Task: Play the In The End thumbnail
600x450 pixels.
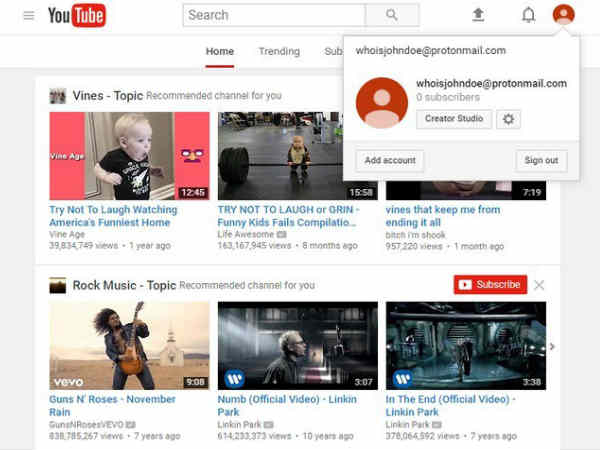Action: [466, 346]
